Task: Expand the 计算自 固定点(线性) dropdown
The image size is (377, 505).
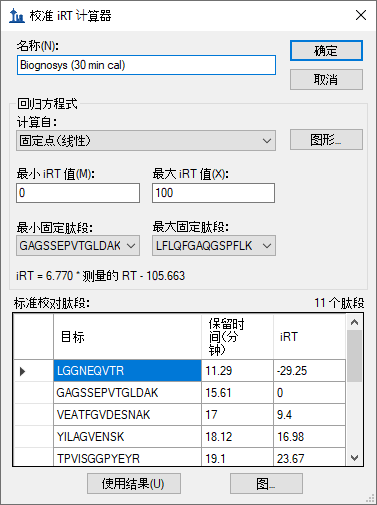Action: [146, 141]
